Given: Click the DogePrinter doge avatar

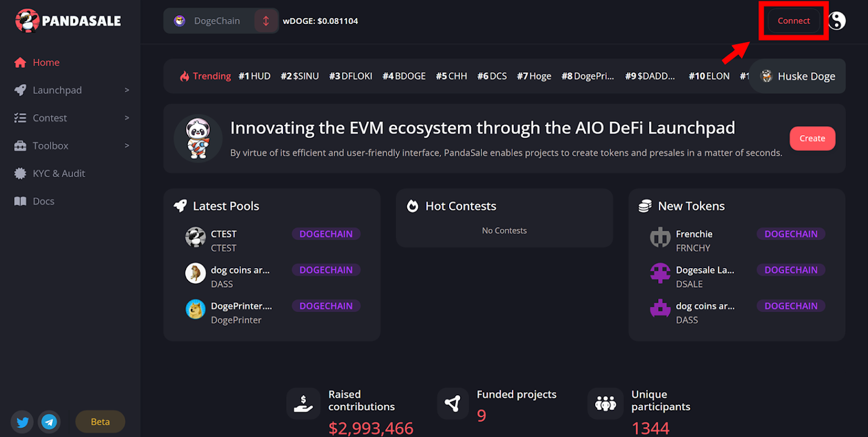Looking at the screenshot, I should 195,309.
